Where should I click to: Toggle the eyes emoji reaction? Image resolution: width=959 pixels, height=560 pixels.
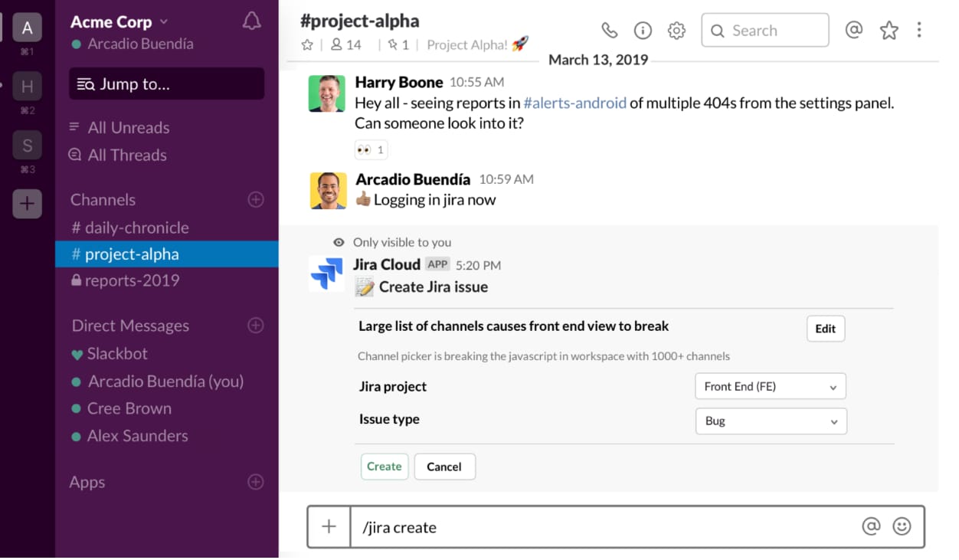(x=371, y=149)
